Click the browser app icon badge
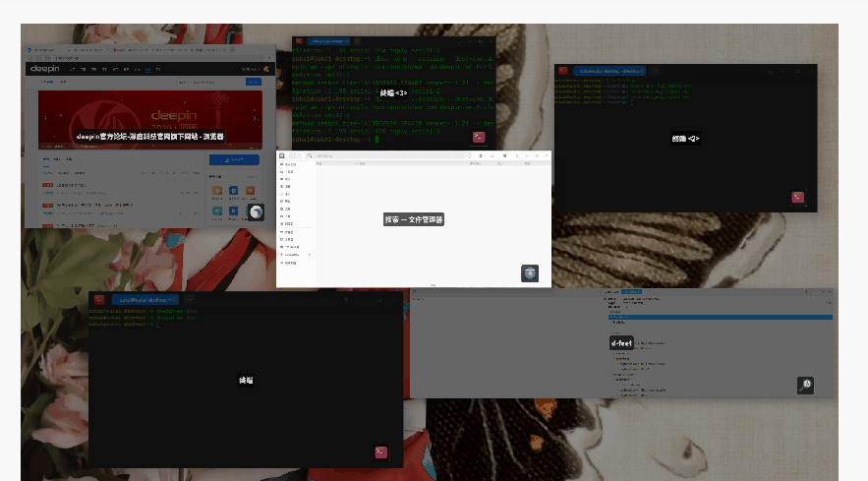The width and height of the screenshot is (868, 481). [x=256, y=211]
